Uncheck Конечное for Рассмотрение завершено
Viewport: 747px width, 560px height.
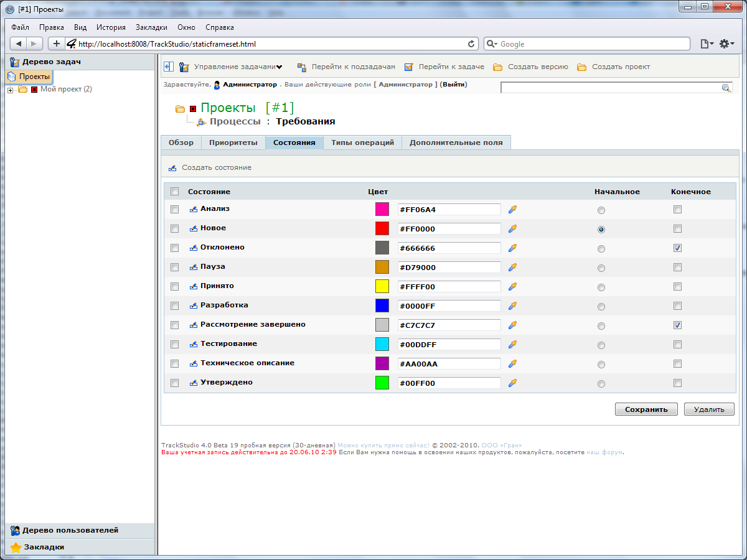(x=677, y=325)
